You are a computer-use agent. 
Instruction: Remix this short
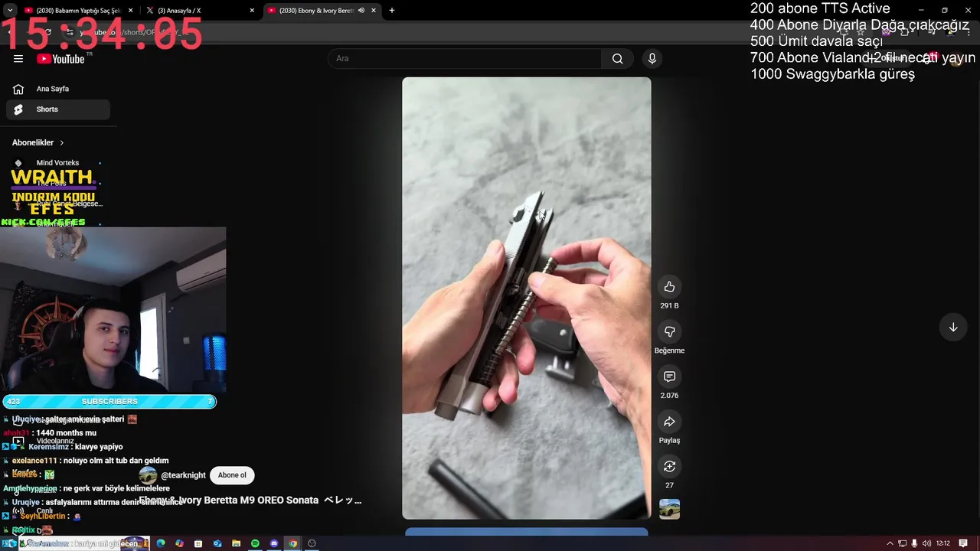669,467
